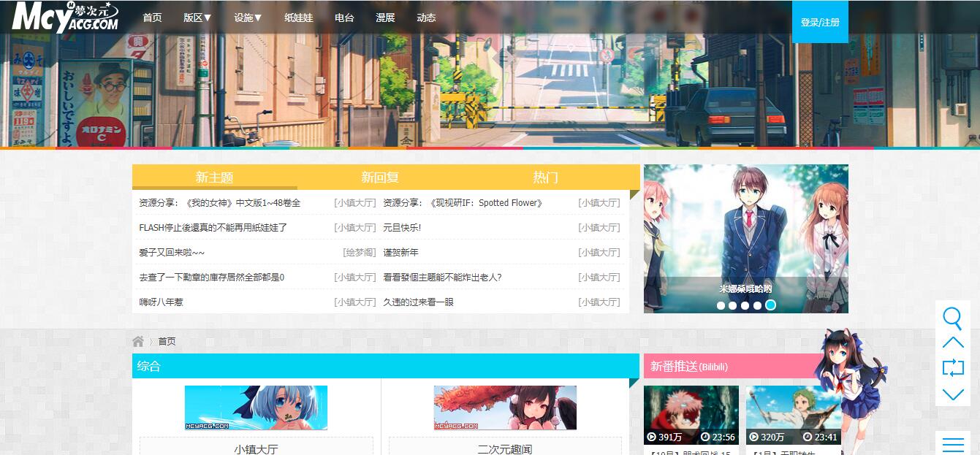This screenshot has width=980, height=455.
Task: Open the video thumbnail with 320万 views
Action: point(794,415)
